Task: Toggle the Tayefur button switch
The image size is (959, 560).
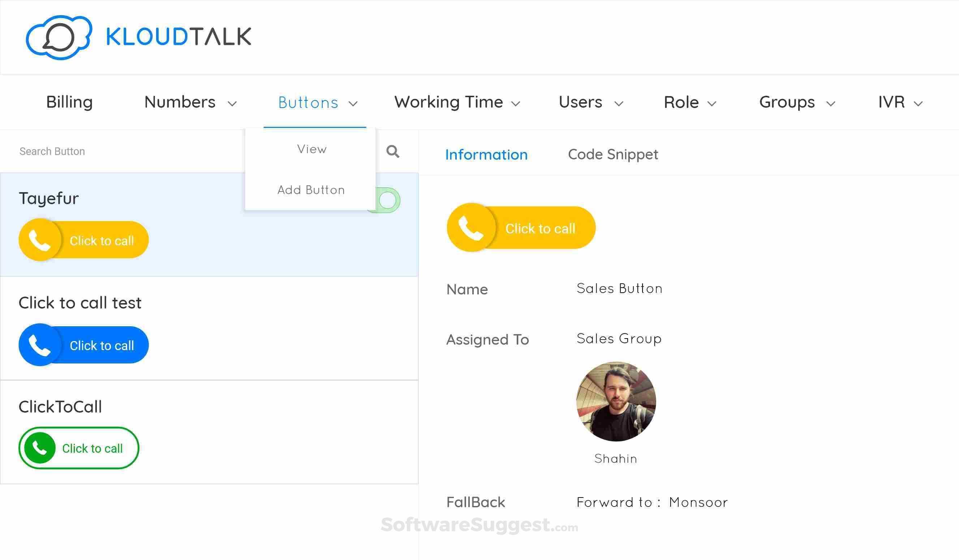Action: tap(388, 200)
